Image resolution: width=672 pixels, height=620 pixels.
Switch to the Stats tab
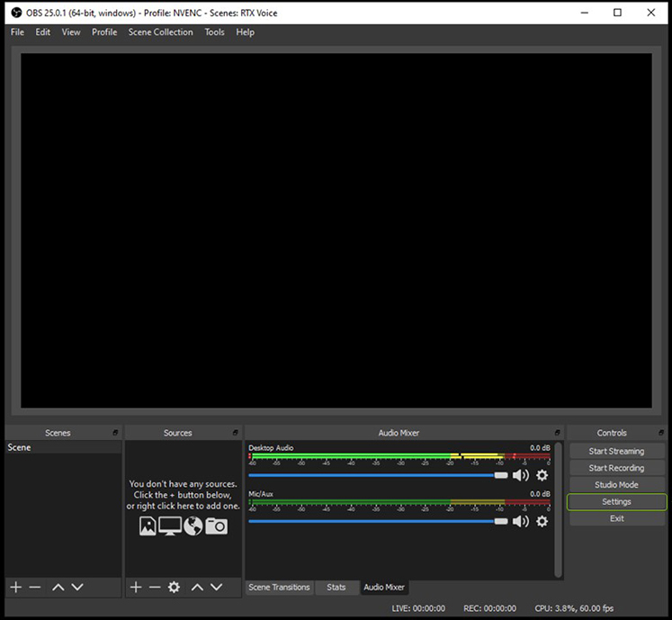[x=336, y=588]
